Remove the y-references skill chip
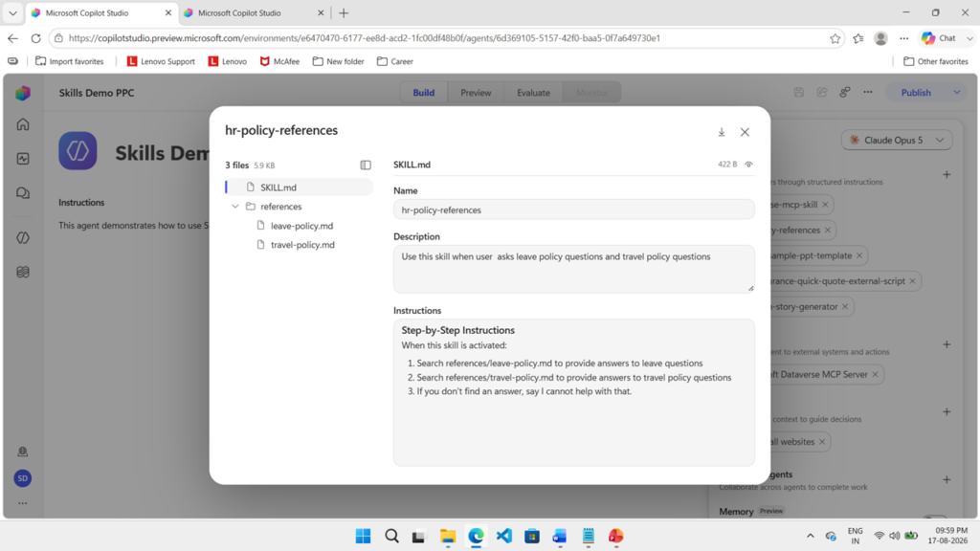The height and width of the screenshot is (551, 980). coord(828,231)
